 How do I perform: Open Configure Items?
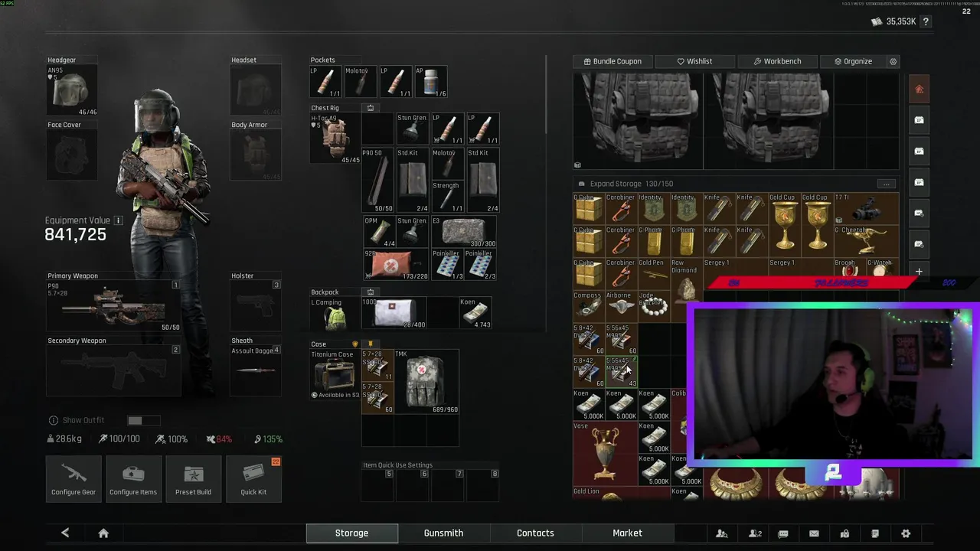tap(133, 479)
